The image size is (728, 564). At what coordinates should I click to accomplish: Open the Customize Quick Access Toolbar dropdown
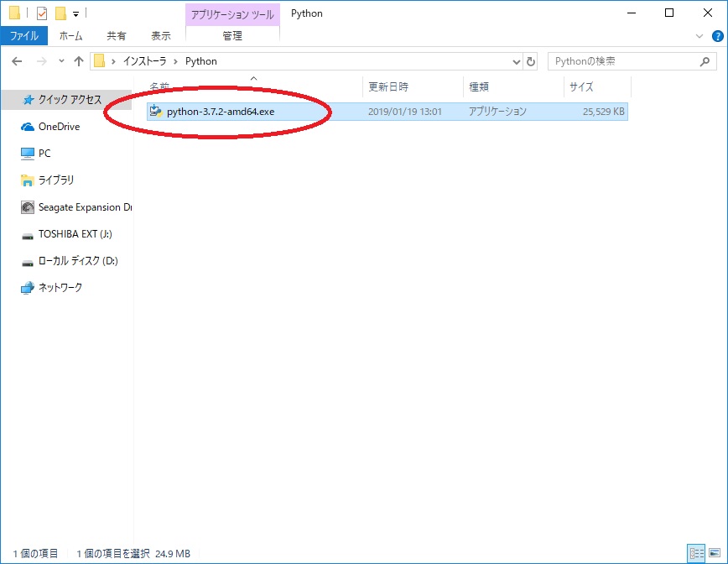75,14
